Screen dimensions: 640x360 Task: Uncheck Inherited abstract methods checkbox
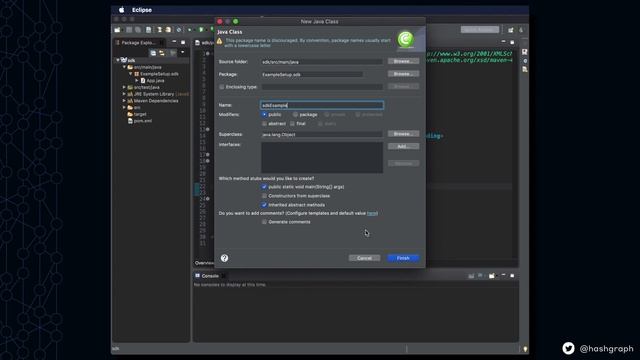click(264, 204)
